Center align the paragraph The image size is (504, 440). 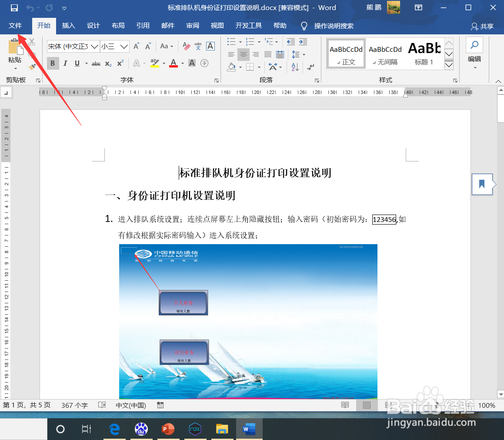click(x=244, y=54)
